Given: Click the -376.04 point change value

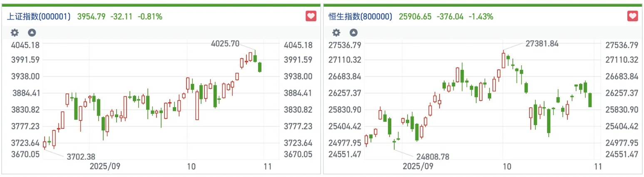Looking at the screenshot, I should coord(450,17).
